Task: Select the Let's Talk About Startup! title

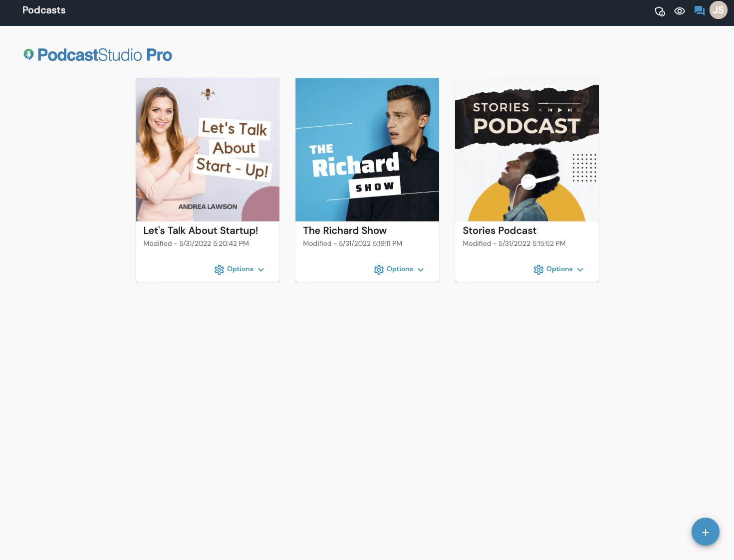Action: click(201, 230)
